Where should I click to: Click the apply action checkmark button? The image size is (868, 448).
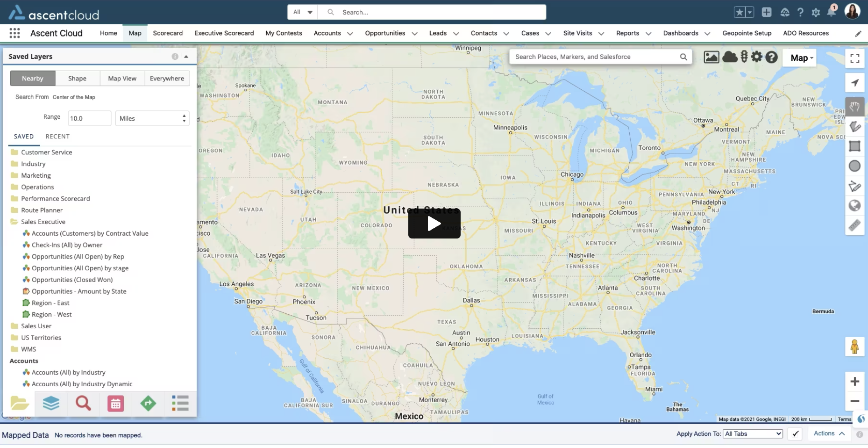[x=795, y=434]
